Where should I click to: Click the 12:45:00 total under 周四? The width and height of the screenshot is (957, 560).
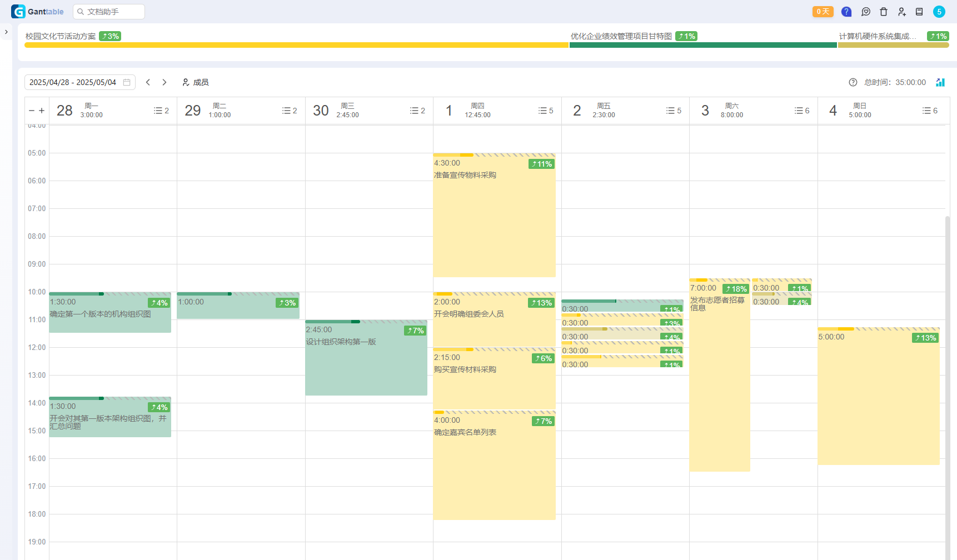pyautogui.click(x=477, y=115)
